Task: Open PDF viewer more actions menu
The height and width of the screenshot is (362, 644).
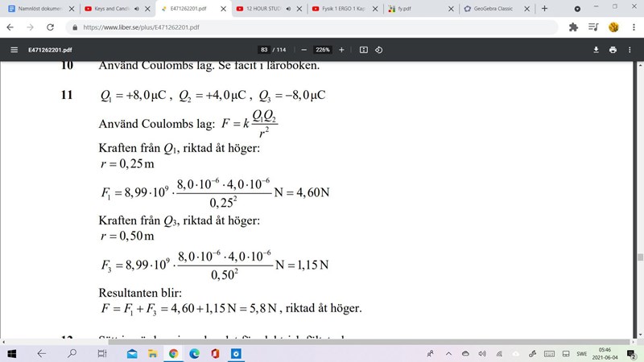Action: coord(631,49)
